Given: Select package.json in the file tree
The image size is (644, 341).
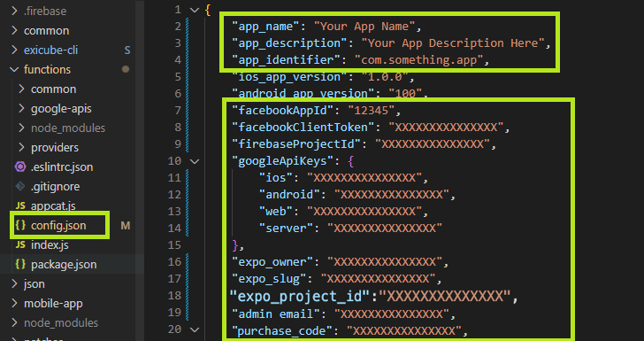Looking at the screenshot, I should pyautogui.click(x=64, y=265).
